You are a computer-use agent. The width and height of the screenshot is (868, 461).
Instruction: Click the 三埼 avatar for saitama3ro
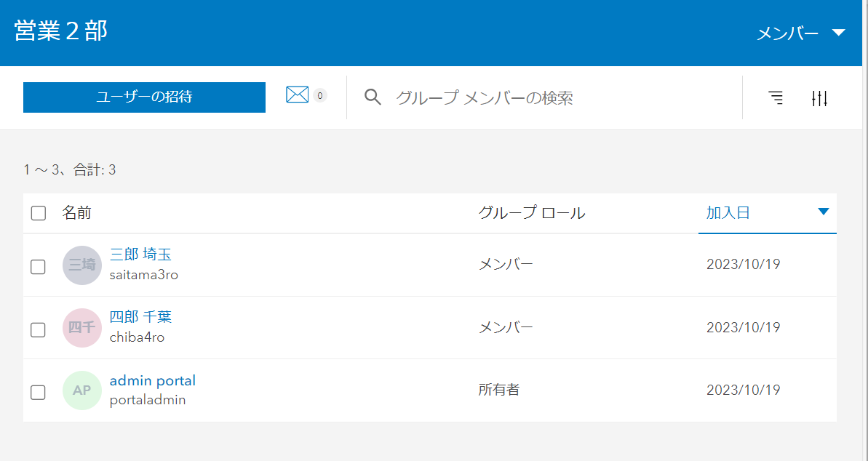82,265
